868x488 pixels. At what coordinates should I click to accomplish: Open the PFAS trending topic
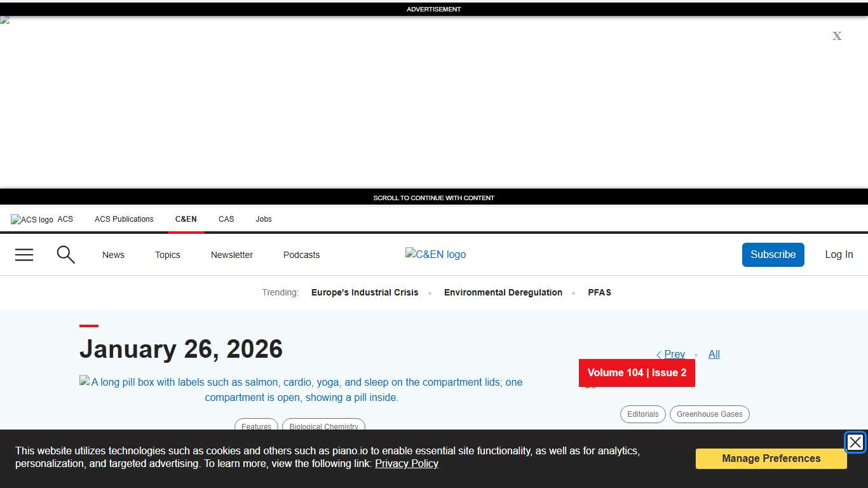(599, 292)
